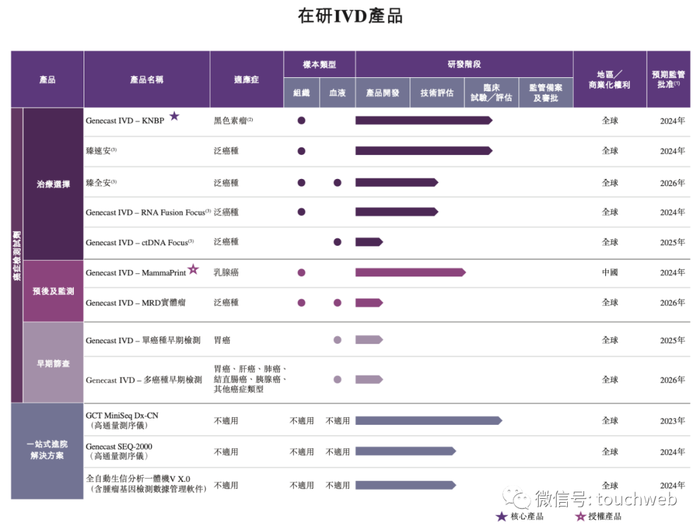Click 2026年 in the 多癌種早期檢測 row
700x530 pixels.
672,380
